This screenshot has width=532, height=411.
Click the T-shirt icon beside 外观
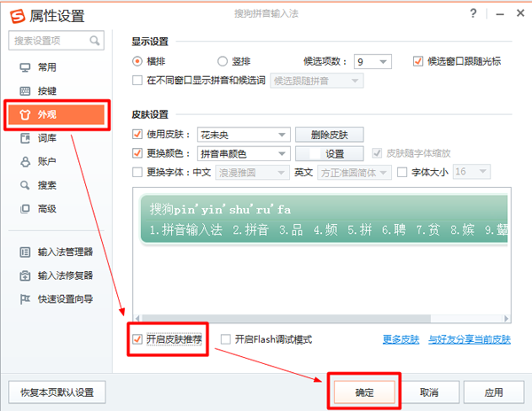(25, 114)
